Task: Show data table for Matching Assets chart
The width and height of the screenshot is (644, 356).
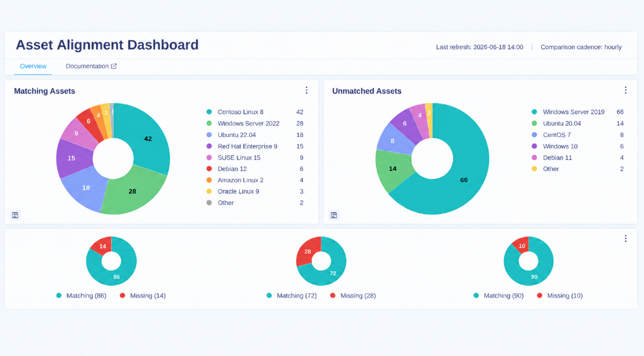Action: [15, 215]
